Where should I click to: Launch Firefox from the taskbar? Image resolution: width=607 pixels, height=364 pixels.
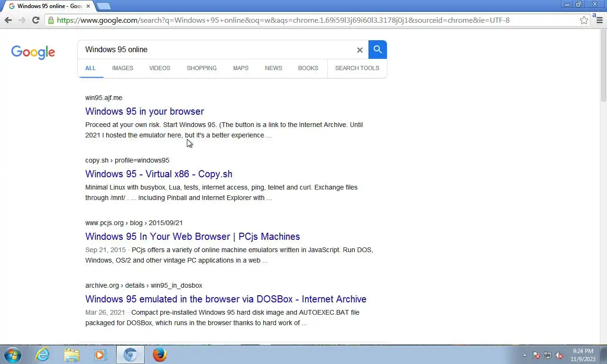(160, 355)
